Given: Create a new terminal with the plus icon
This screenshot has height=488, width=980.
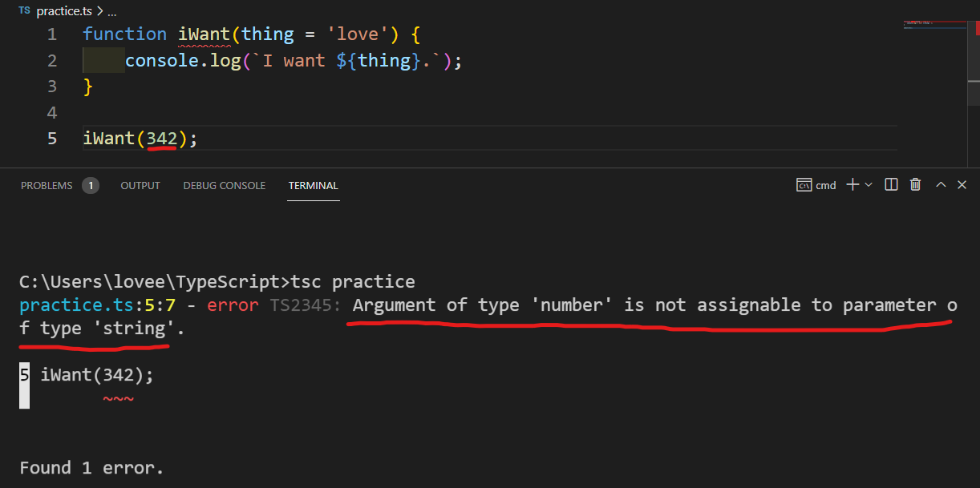Looking at the screenshot, I should click(852, 184).
